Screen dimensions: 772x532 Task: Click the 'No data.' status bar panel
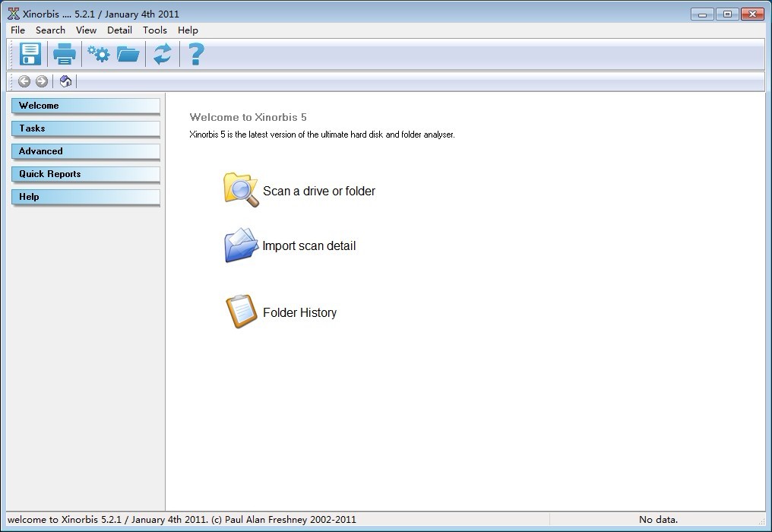pyautogui.click(x=658, y=520)
